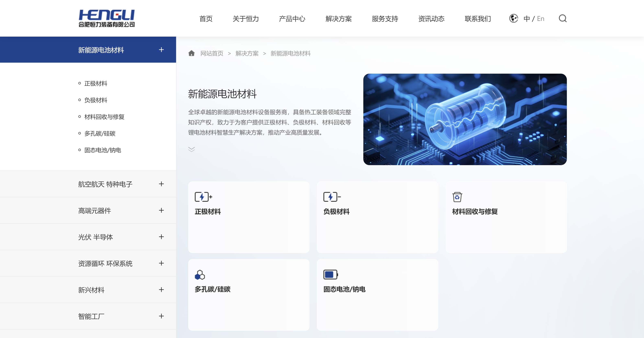644x338 pixels.
Task: Open site search with magnifier icon
Action: click(x=563, y=19)
